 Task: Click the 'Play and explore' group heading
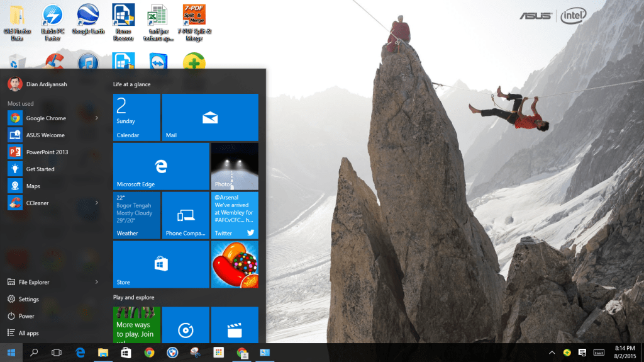click(133, 297)
